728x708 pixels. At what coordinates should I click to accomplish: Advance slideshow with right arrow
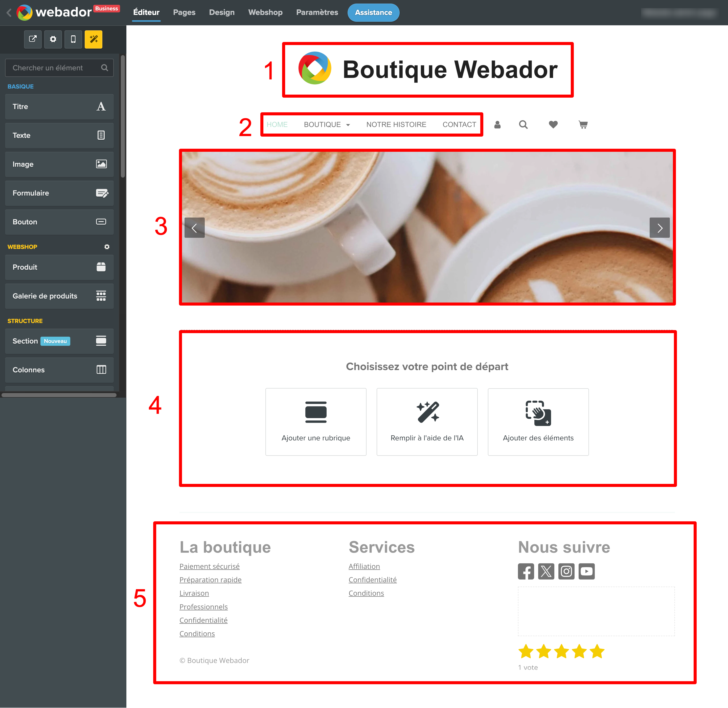659,228
